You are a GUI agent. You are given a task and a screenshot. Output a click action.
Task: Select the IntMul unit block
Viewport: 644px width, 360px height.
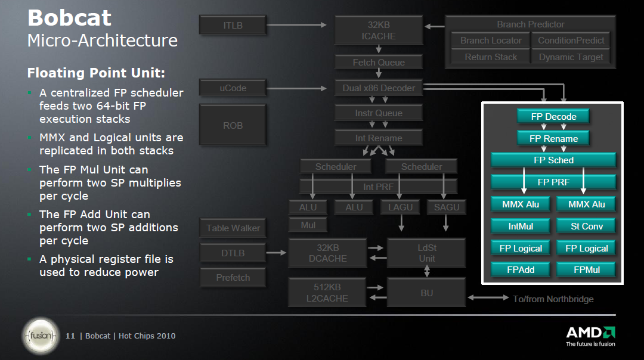pyautogui.click(x=520, y=226)
